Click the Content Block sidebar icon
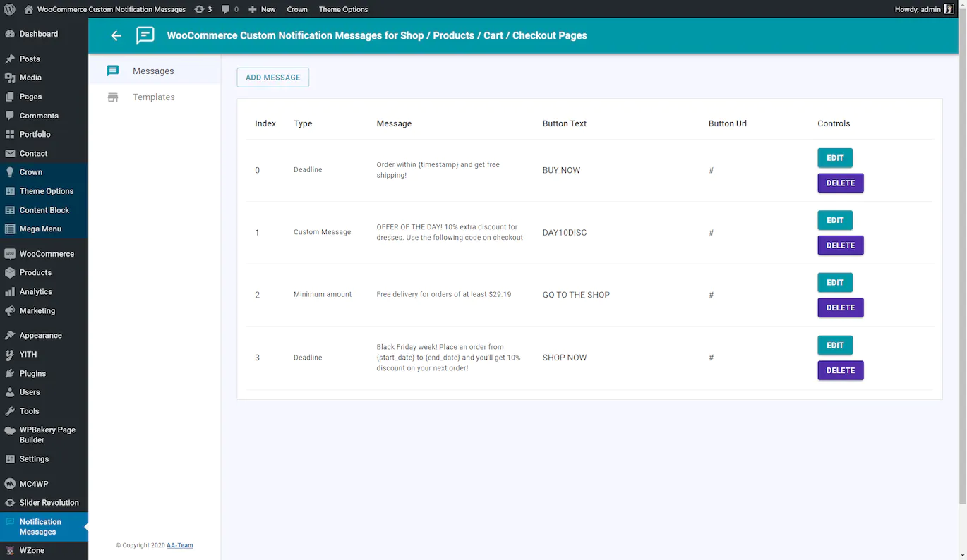 pyautogui.click(x=10, y=210)
